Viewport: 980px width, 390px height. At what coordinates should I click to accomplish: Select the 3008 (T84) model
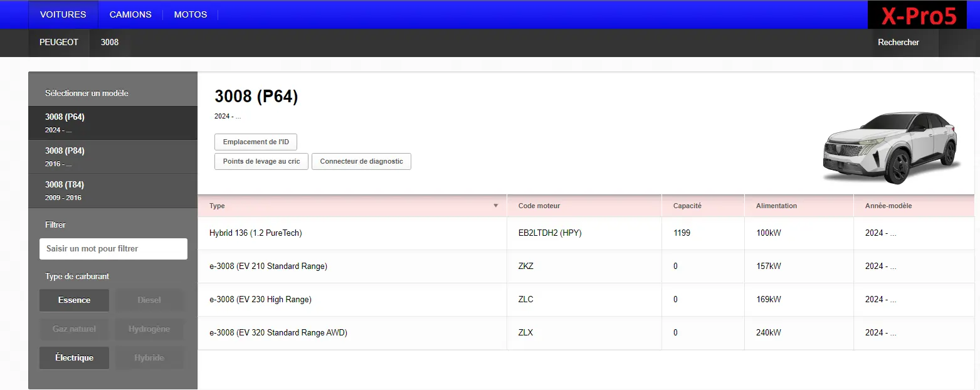pos(113,191)
